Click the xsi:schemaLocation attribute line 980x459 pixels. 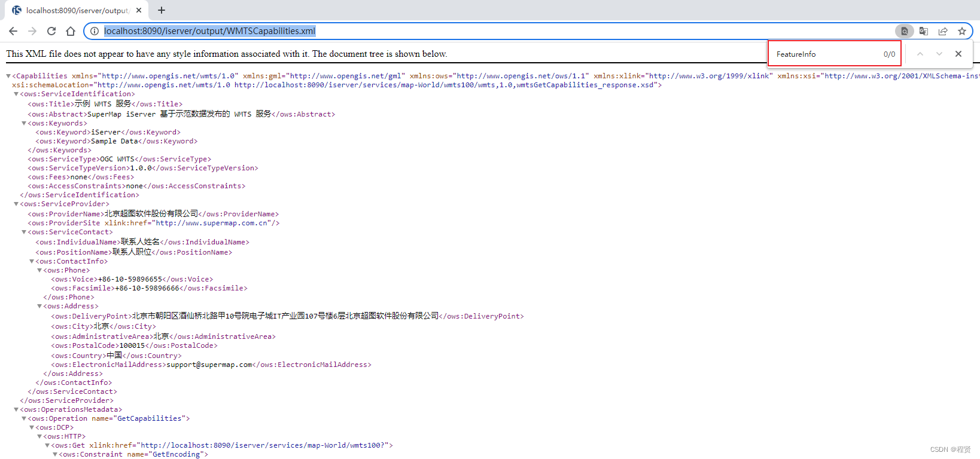tap(337, 85)
